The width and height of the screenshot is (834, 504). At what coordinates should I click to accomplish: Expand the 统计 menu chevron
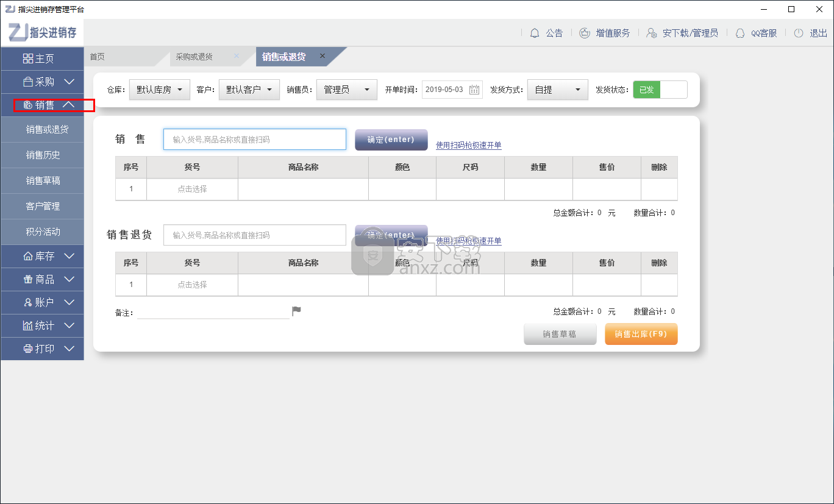(x=69, y=325)
